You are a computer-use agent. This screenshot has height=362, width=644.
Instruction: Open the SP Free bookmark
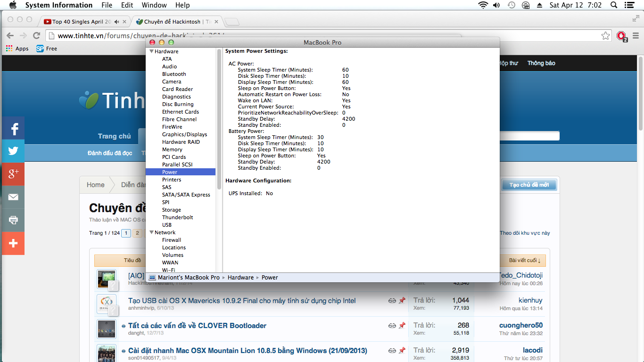tap(47, 49)
